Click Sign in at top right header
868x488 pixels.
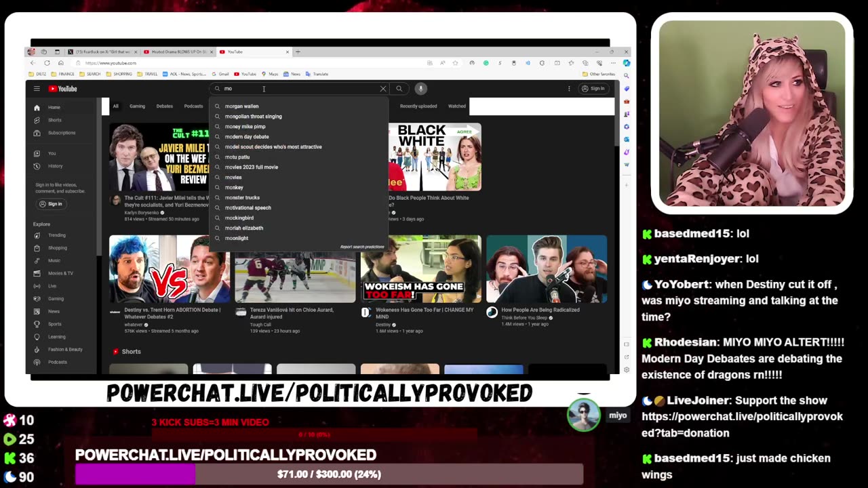pyautogui.click(x=593, y=89)
